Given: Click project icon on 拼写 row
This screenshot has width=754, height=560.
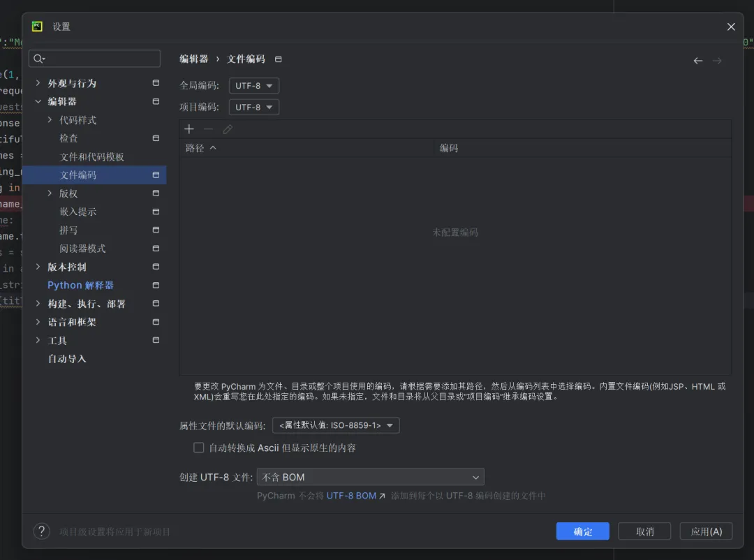Looking at the screenshot, I should [x=156, y=230].
